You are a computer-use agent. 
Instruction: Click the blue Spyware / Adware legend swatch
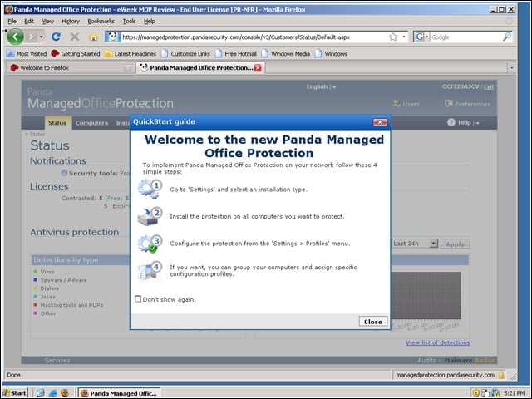point(35,280)
